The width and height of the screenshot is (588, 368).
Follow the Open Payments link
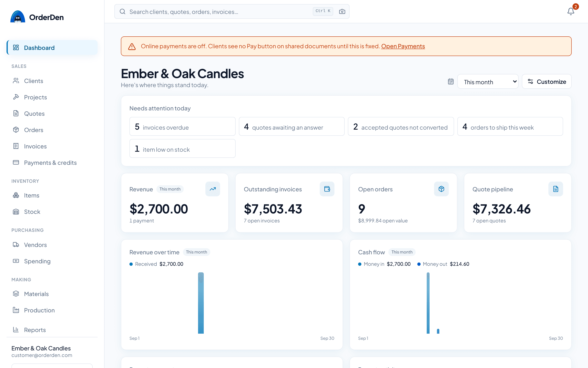pos(403,46)
